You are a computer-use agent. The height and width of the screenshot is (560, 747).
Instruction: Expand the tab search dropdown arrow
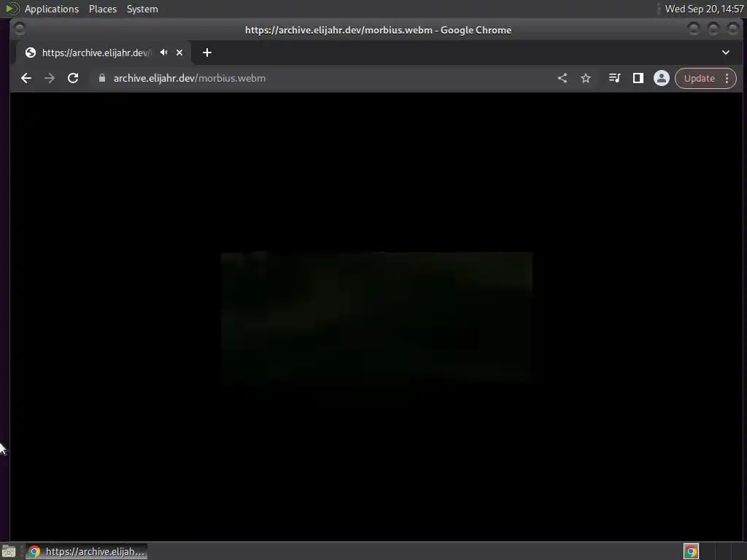tap(726, 52)
